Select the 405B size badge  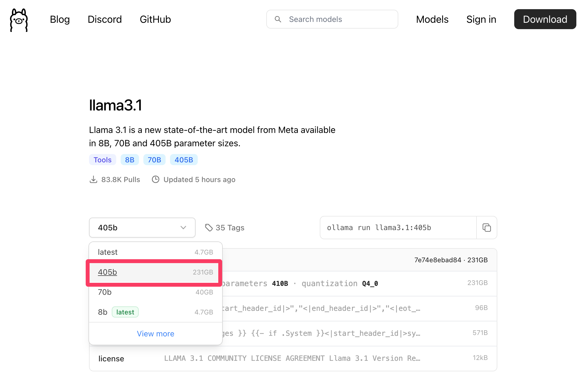[184, 160]
